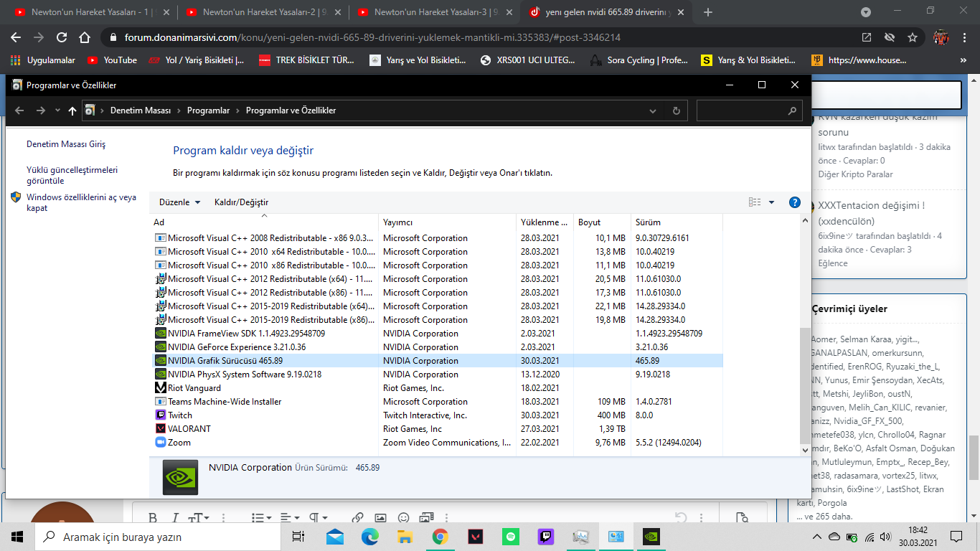The height and width of the screenshot is (551, 980).
Task: Open Chrome's tab search dropdown
Action: tap(866, 12)
